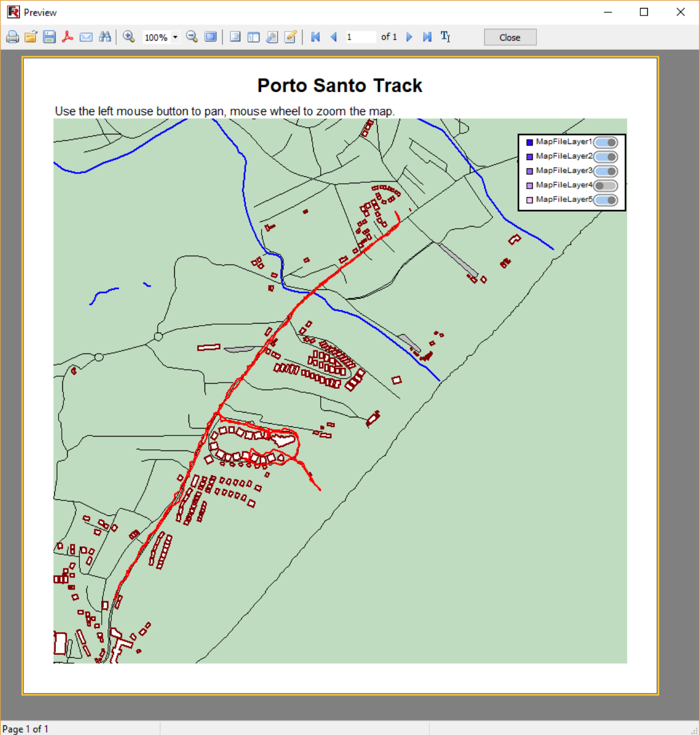Open the 100% zoom level dropdown
The width and height of the screenshot is (700, 735).
point(175,37)
